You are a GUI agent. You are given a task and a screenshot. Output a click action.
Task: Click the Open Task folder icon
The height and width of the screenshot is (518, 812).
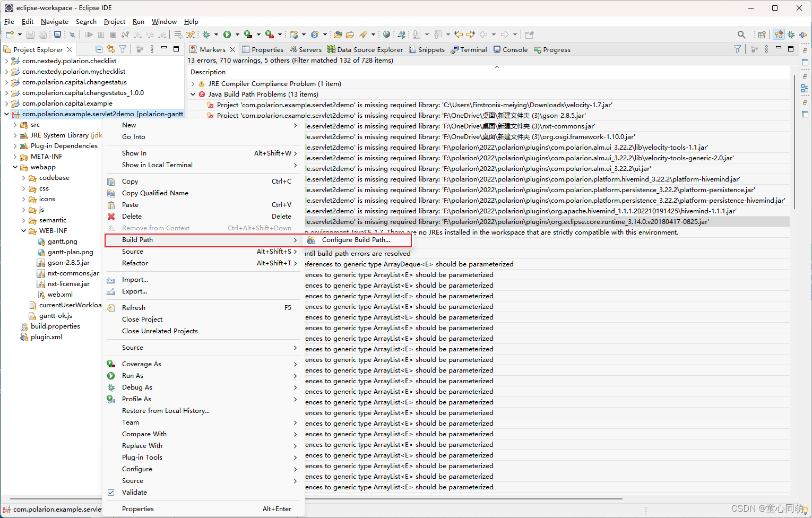(x=350, y=34)
